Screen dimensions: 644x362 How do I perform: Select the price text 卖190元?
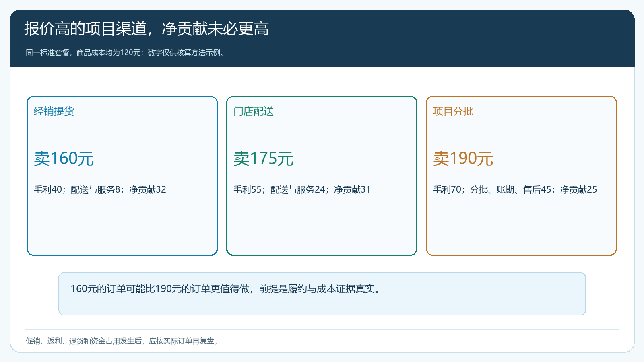click(x=463, y=158)
